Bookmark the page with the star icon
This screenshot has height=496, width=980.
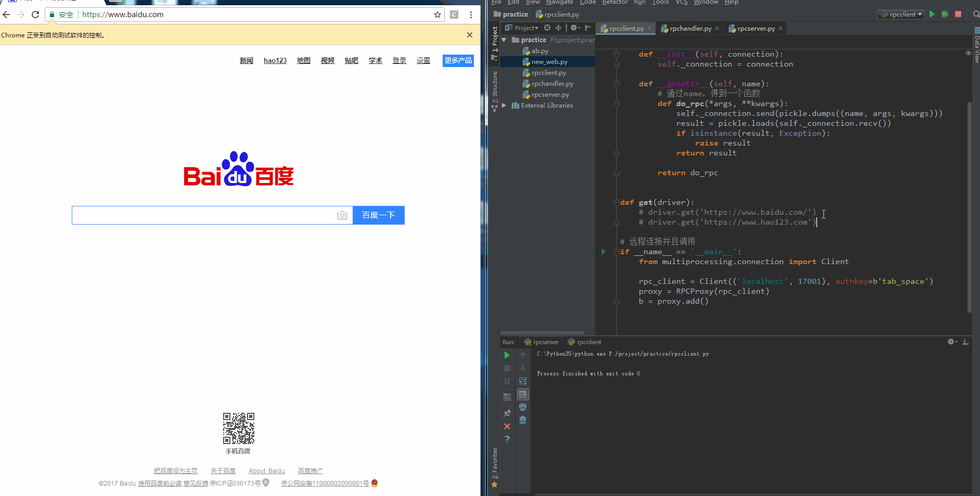pos(437,15)
